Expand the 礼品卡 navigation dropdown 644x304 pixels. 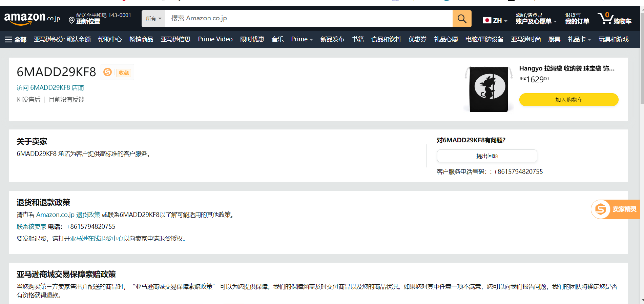pyautogui.click(x=579, y=39)
